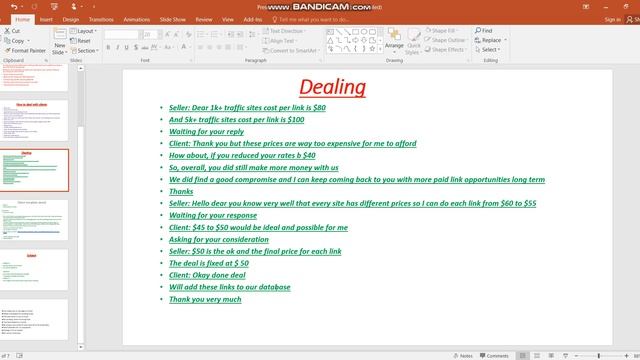
Task: Expand the Select dropdown
Action: (x=487, y=49)
